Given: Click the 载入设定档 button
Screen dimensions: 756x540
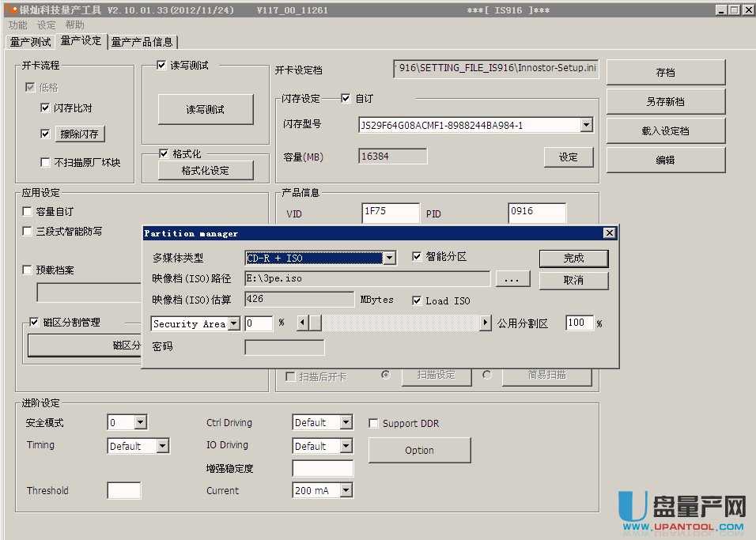Looking at the screenshot, I should click(x=665, y=131).
